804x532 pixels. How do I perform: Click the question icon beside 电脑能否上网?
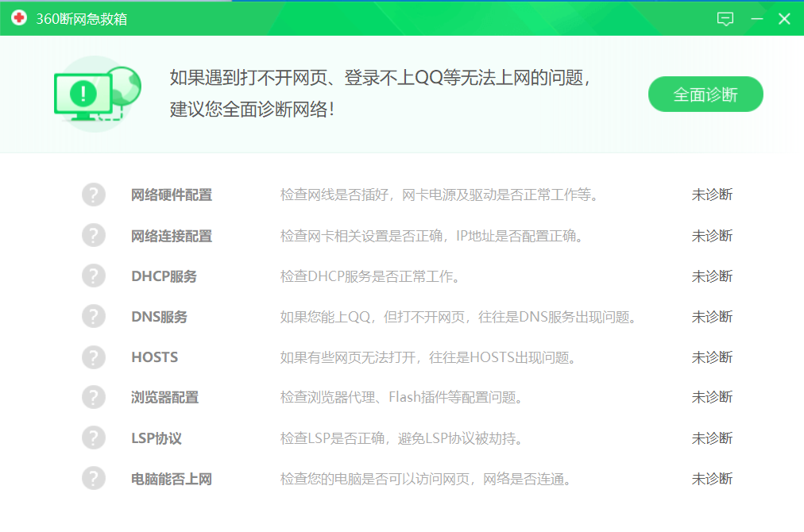[94, 479]
